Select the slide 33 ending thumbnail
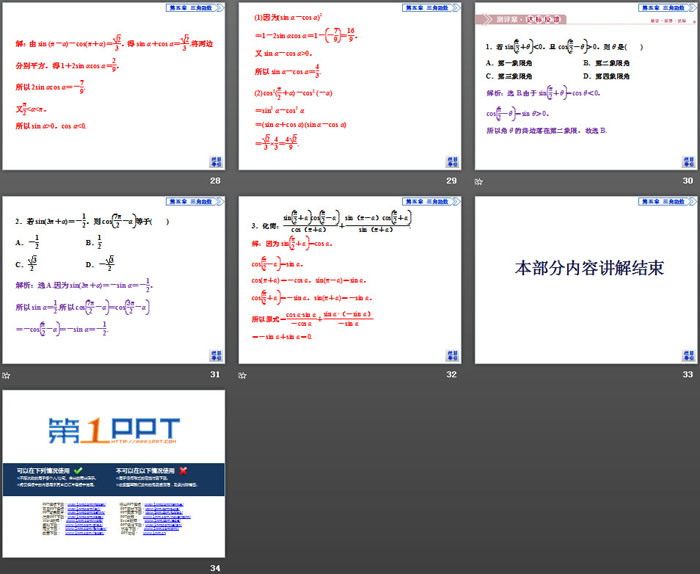 585,279
